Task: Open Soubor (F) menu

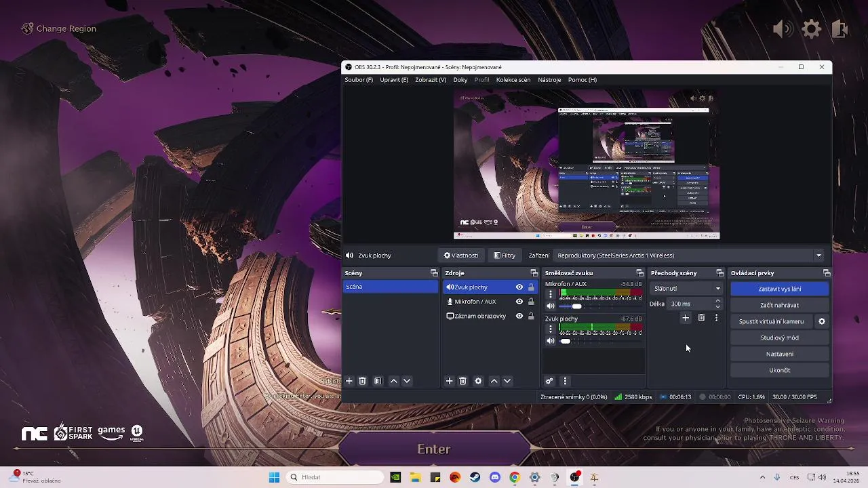Action: point(359,80)
